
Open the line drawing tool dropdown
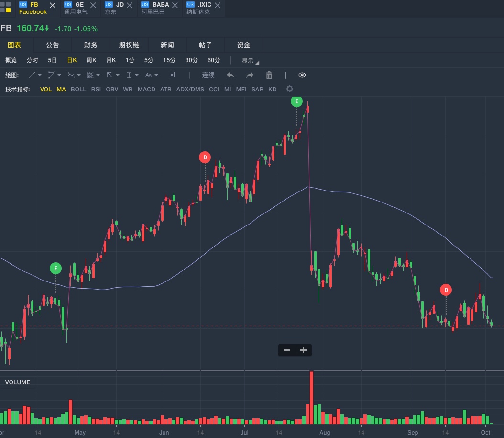(x=35, y=75)
